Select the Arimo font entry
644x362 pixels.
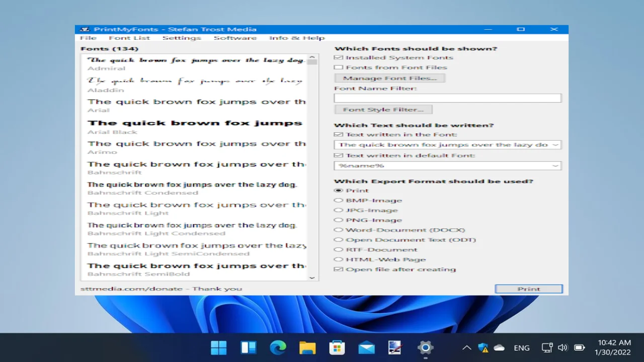tap(193, 147)
